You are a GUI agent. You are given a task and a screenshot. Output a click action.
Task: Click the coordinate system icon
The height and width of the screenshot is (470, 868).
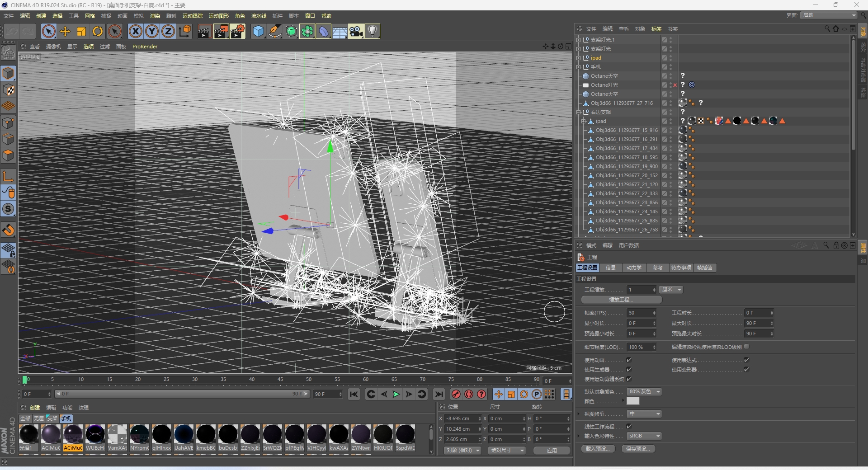coord(185,31)
